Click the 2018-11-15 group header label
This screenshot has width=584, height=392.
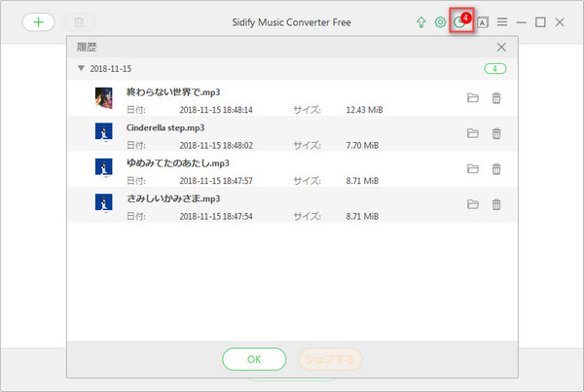tap(111, 69)
